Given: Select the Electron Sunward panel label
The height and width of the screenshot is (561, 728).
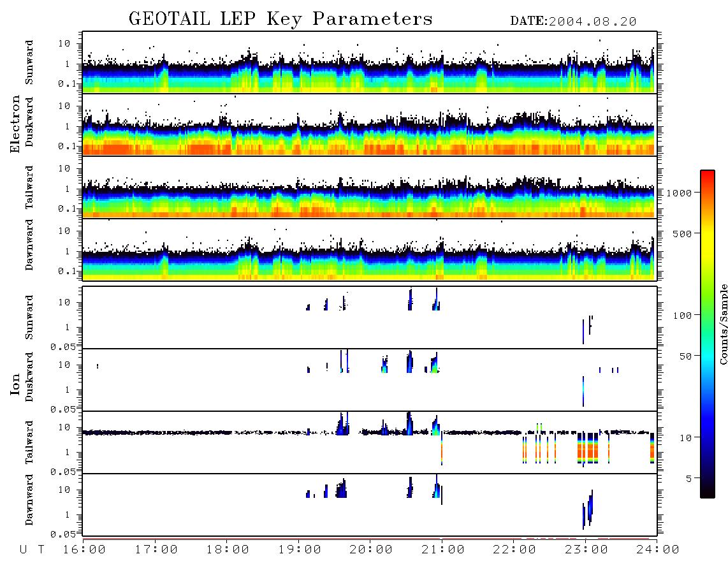Looking at the screenshot, I should click(29, 62).
